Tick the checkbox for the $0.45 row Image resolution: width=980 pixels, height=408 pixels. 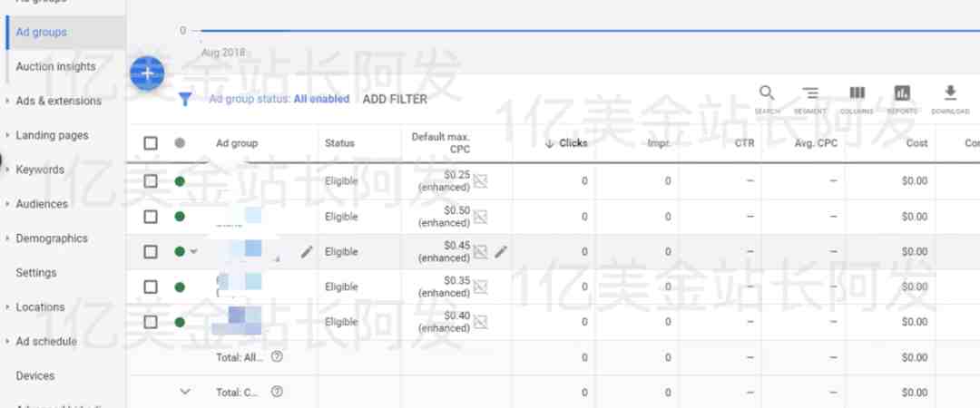[151, 252]
